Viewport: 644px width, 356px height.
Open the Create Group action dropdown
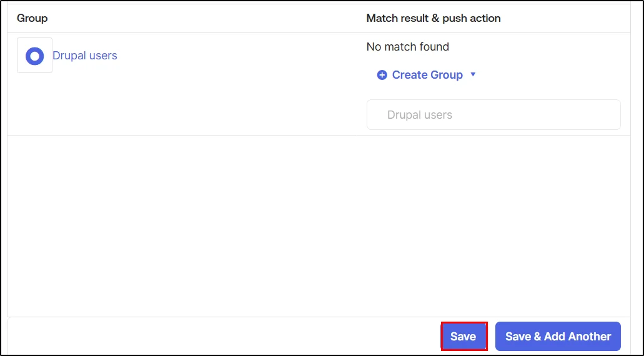pos(427,75)
